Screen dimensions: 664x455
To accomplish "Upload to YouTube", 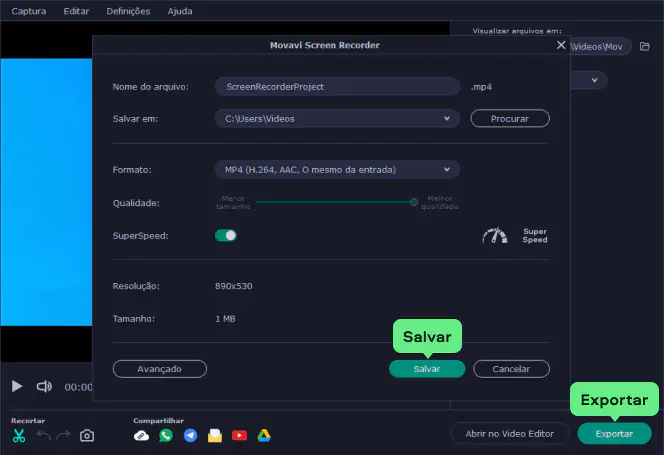I will coord(239,436).
